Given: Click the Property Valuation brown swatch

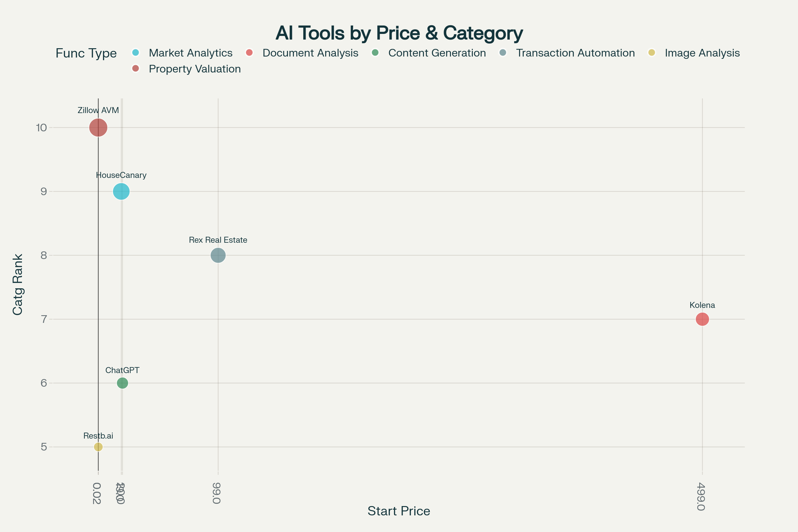Looking at the screenshot, I should (x=136, y=68).
